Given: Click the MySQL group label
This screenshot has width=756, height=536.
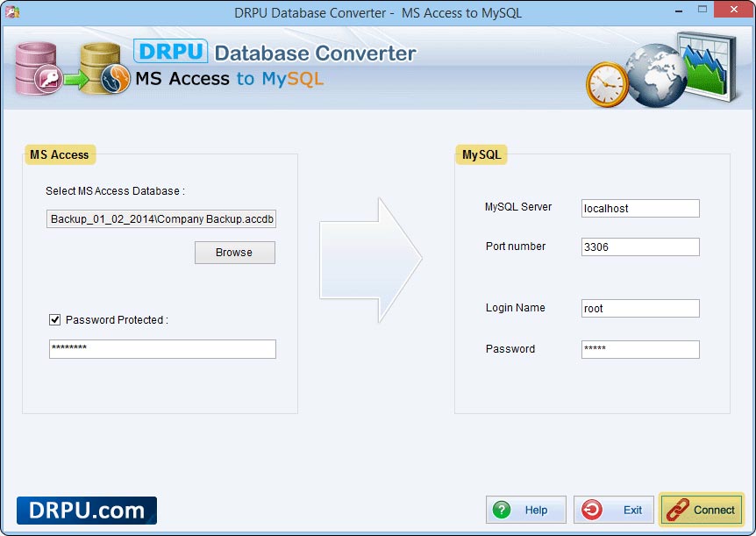Looking at the screenshot, I should pos(481,155).
